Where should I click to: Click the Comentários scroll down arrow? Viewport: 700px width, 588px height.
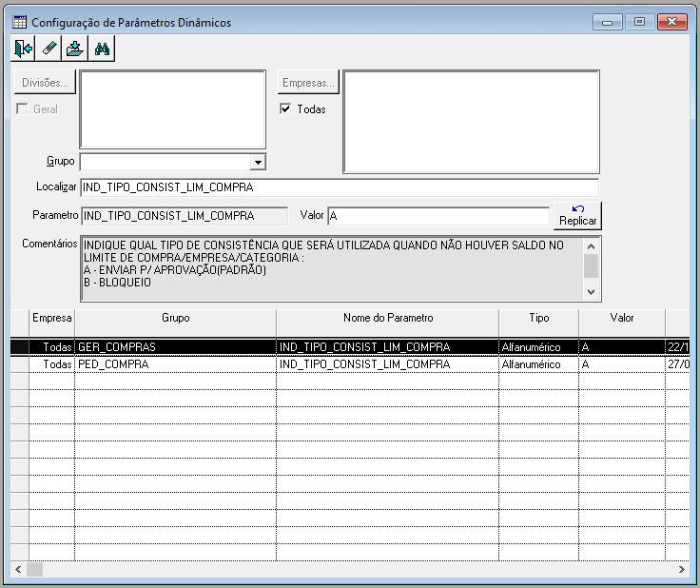591,292
